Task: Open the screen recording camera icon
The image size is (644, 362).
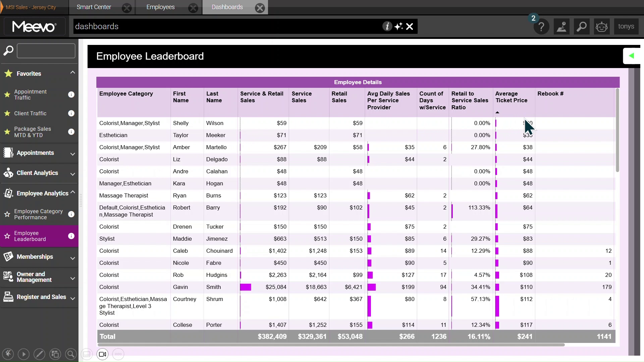Action: [x=102, y=354]
